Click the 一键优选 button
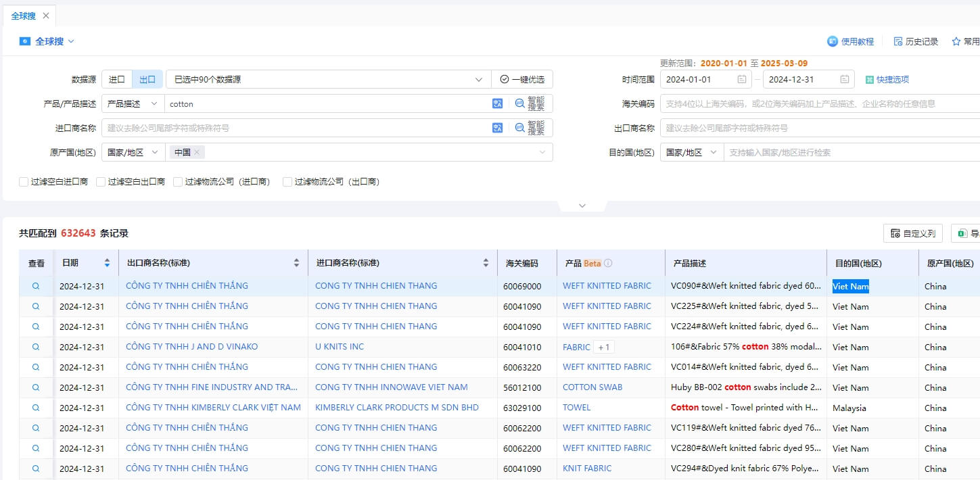The image size is (980, 480). pyautogui.click(x=522, y=79)
